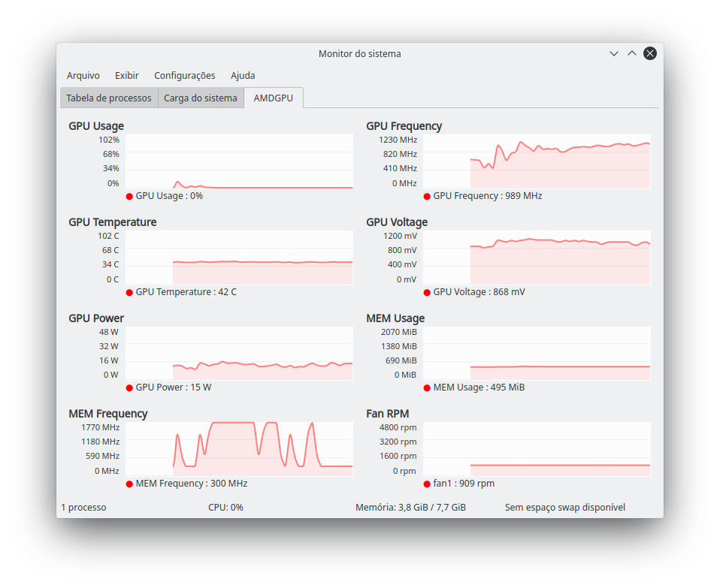Click the red dot beside MEM Frequency legend
This screenshot has height=588, width=720.
pyautogui.click(x=129, y=484)
